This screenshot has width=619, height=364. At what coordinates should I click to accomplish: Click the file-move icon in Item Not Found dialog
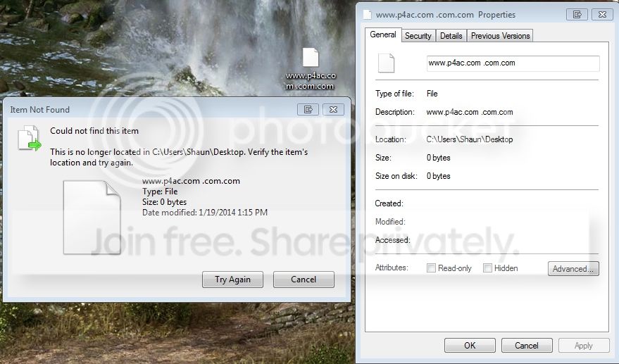coord(30,138)
